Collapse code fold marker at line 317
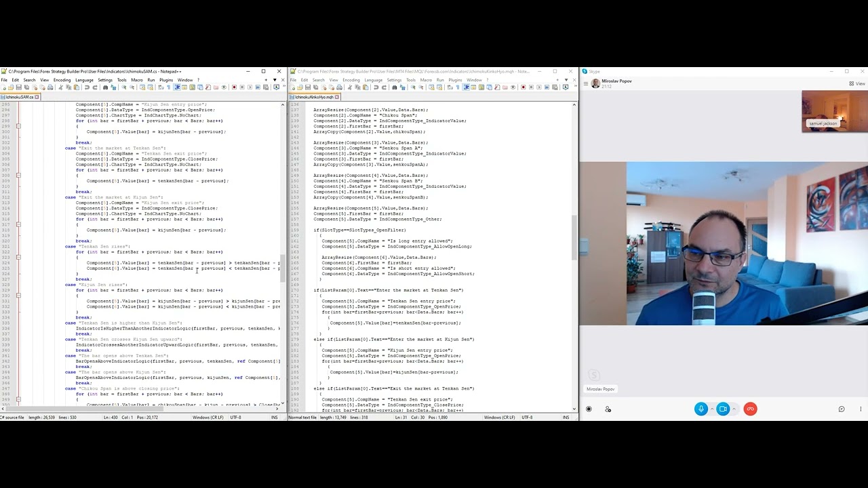 (18, 224)
